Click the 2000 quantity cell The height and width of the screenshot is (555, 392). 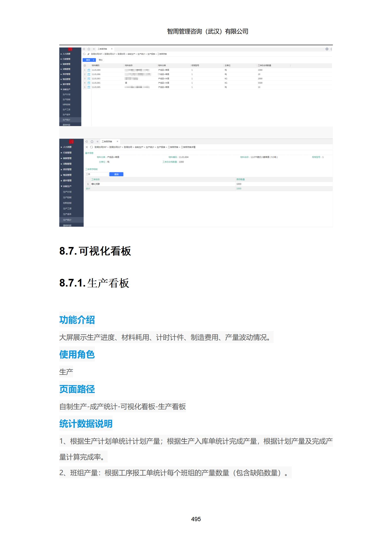point(260,79)
